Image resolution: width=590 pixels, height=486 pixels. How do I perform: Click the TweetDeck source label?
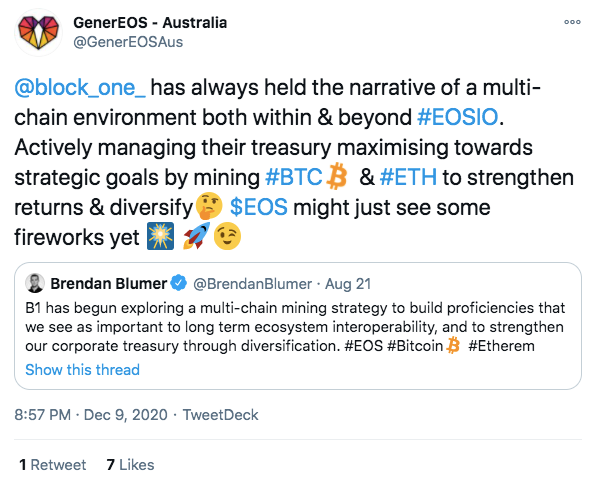[x=220, y=415]
